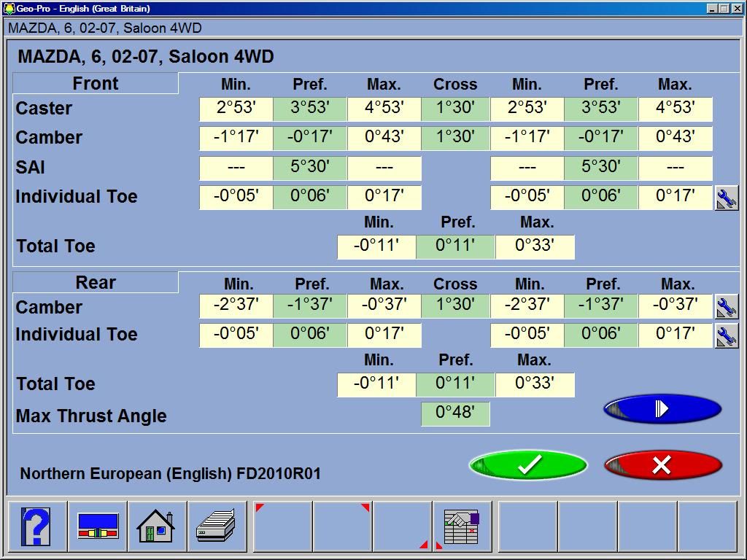Select Max Thrust Angle value 0°48'
This screenshot has height=560, width=747.
[455, 414]
